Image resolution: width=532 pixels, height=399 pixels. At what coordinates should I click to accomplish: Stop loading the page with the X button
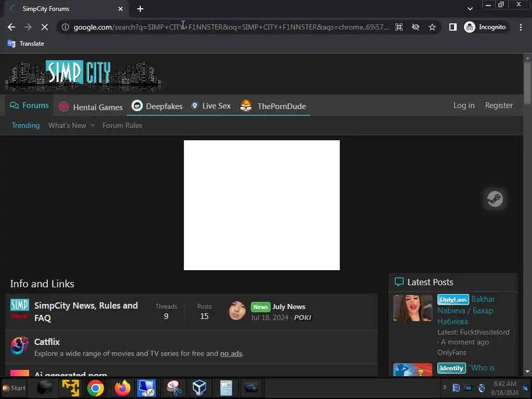pyautogui.click(x=45, y=27)
